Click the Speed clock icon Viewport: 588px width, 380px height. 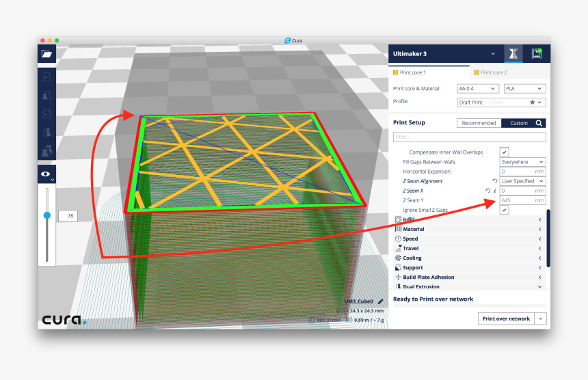coord(398,239)
